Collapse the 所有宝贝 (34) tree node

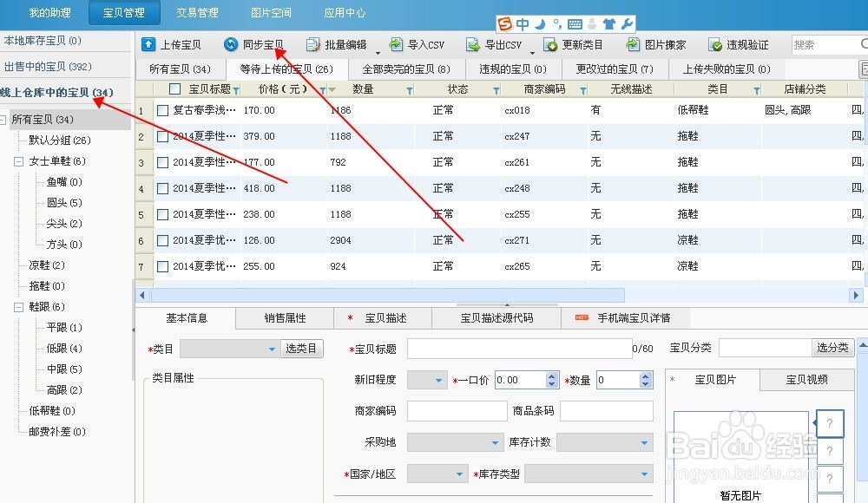pyautogui.click(x=3, y=120)
